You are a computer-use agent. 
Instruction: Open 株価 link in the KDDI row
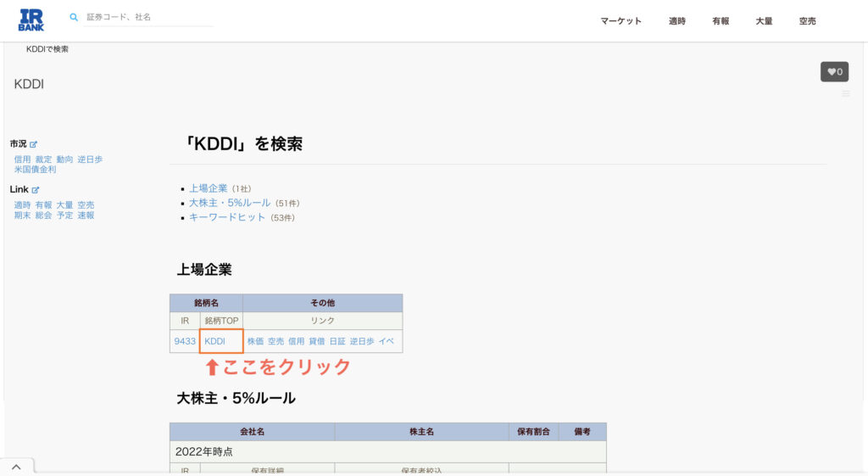[255, 341]
